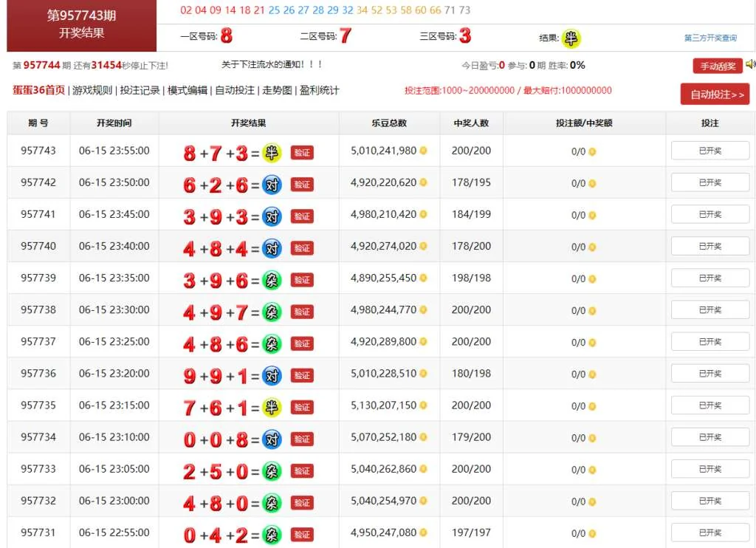Viewport: 756px width, 548px height.
Task: Click the yellow 半 ball in top results header
Action: pos(571,38)
